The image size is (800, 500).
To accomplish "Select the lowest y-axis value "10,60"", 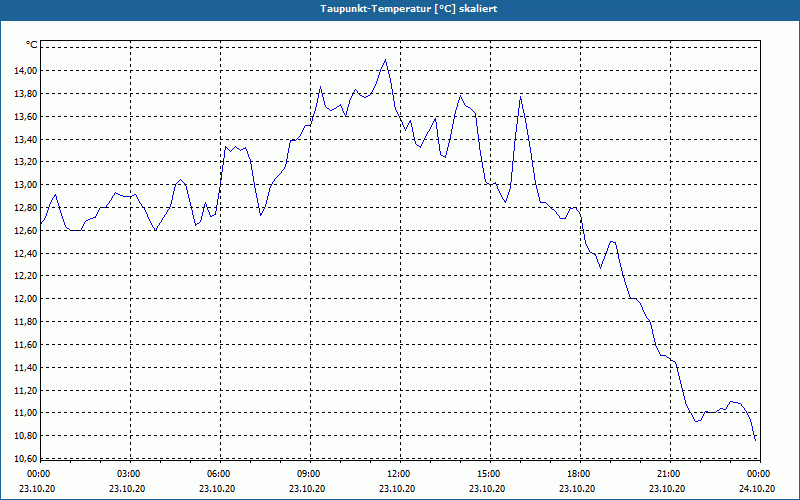I will (26, 459).
